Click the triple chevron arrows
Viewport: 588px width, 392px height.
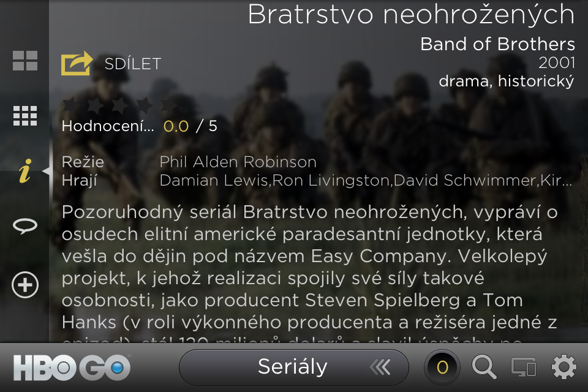point(380,367)
